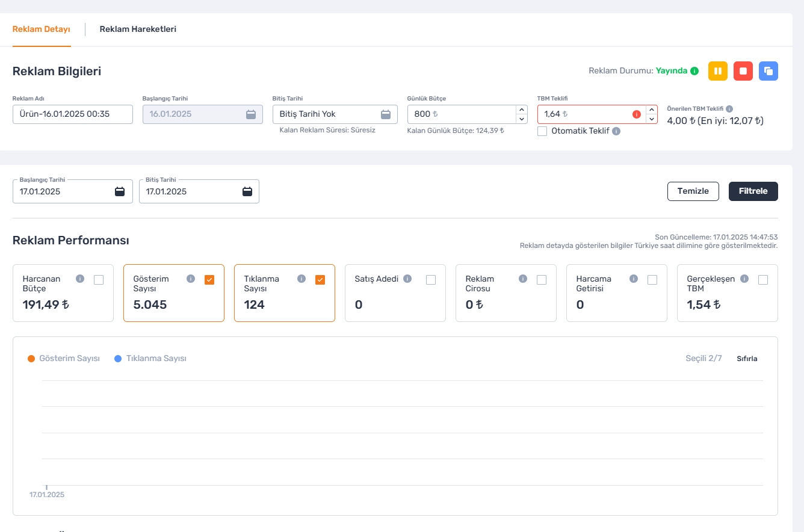804x532 pixels.
Task: Click the Reklam Adı input field
Action: pyautogui.click(x=73, y=114)
